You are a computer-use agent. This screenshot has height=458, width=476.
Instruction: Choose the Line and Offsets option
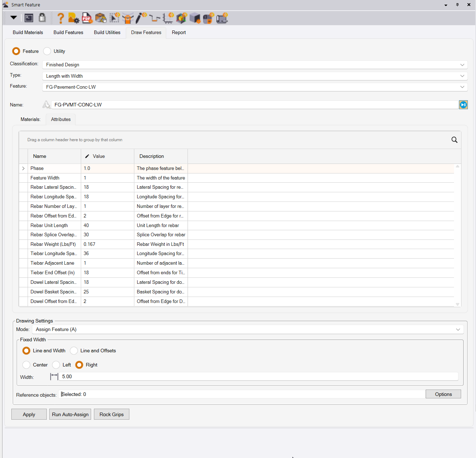click(74, 351)
